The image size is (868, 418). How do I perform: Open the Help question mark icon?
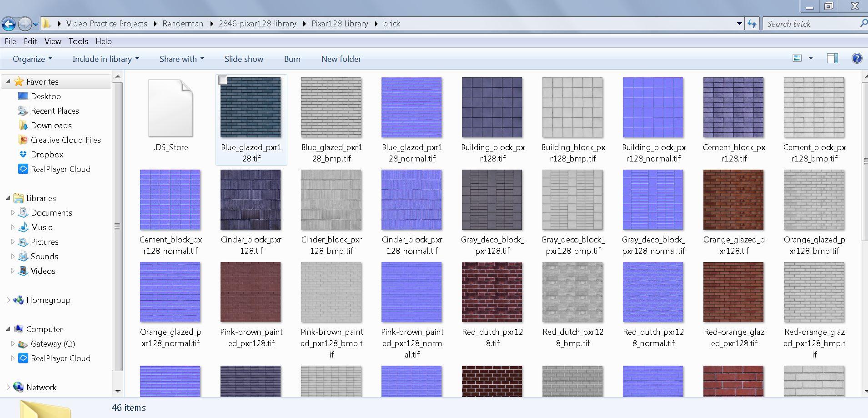[x=857, y=58]
